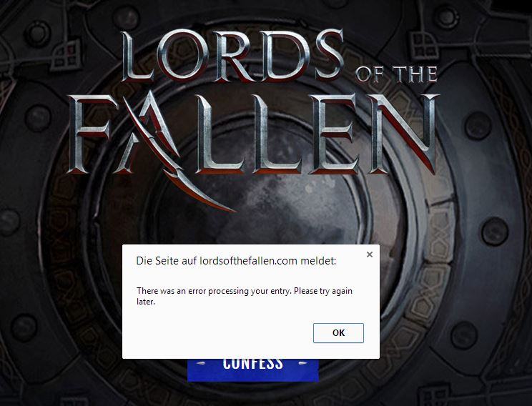Click the LORDS word in the logo
The height and width of the screenshot is (406, 532).
point(232,56)
